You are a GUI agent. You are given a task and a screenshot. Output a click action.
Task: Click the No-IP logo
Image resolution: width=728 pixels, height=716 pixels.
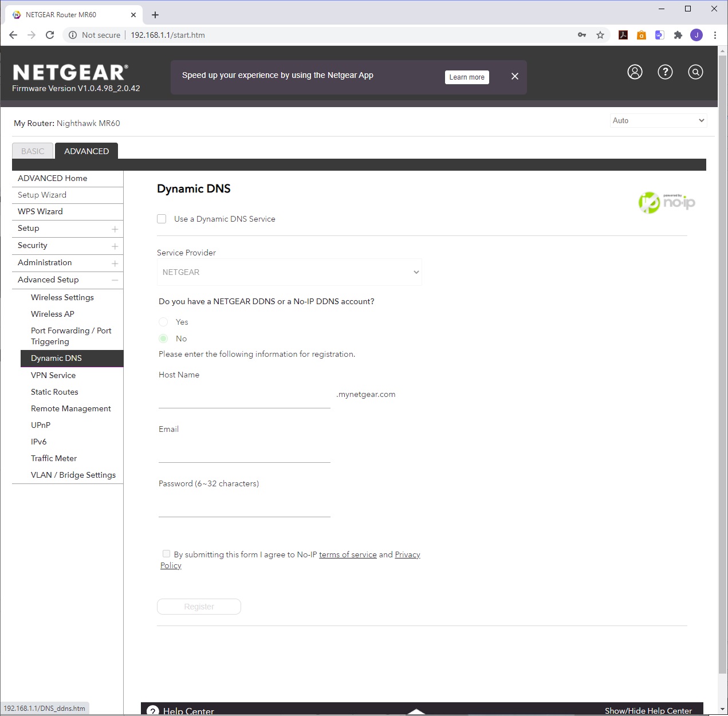(667, 202)
